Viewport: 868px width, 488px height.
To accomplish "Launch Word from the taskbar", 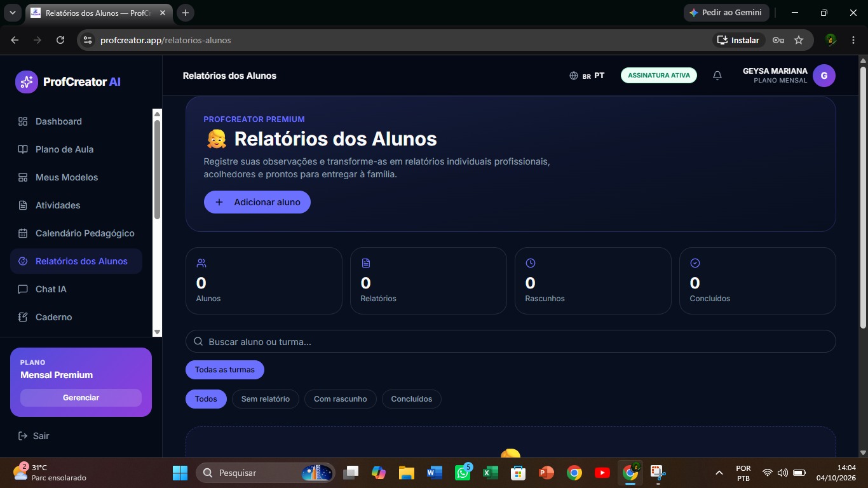I will pos(435,473).
